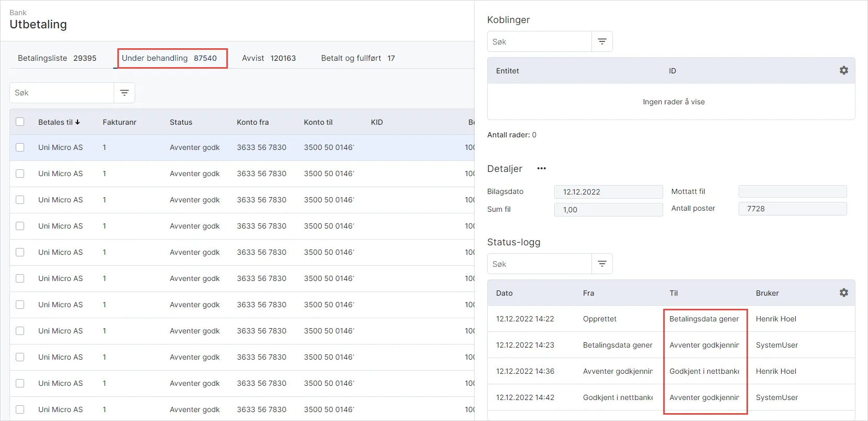Screen dimensions: 868x421
Task: Open the Avvist tab
Action: (269, 58)
